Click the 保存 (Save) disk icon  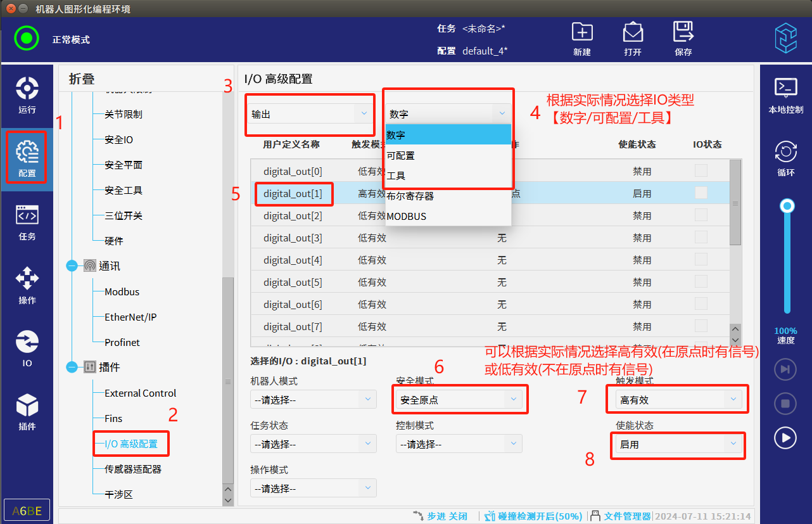(x=683, y=38)
